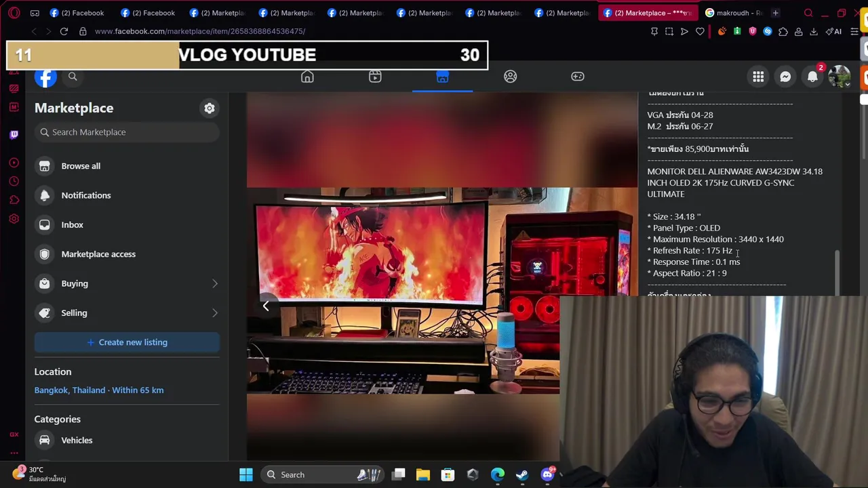Open a new tab with plus button
Image resolution: width=868 pixels, height=488 pixels.
(776, 13)
